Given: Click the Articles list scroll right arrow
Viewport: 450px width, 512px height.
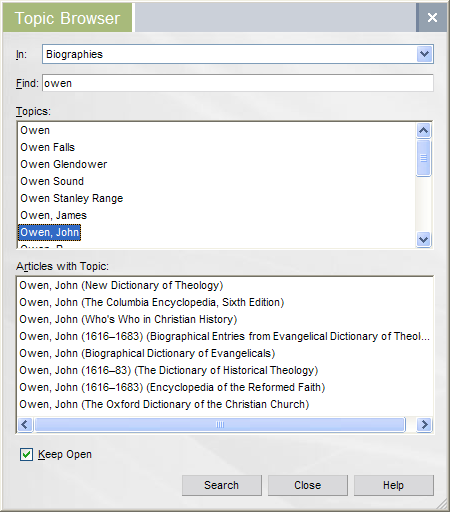Looking at the screenshot, I should 424,425.
